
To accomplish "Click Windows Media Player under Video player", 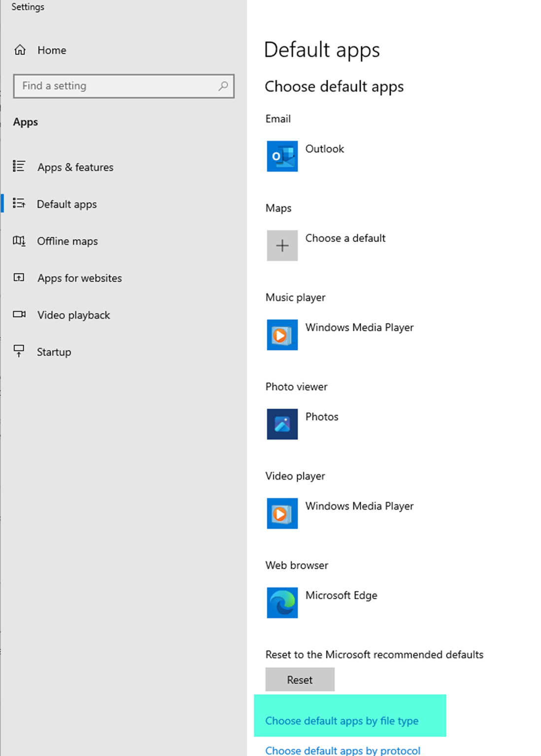I will tap(360, 506).
